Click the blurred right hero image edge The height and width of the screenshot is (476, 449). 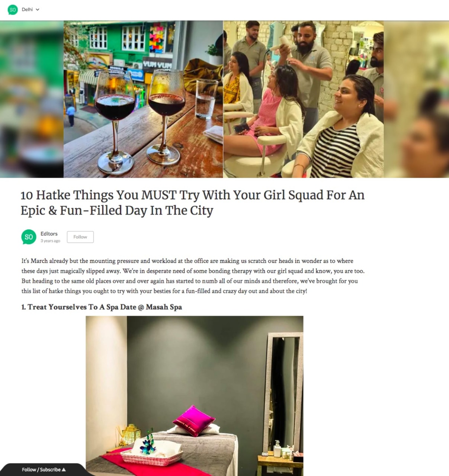pos(416,99)
